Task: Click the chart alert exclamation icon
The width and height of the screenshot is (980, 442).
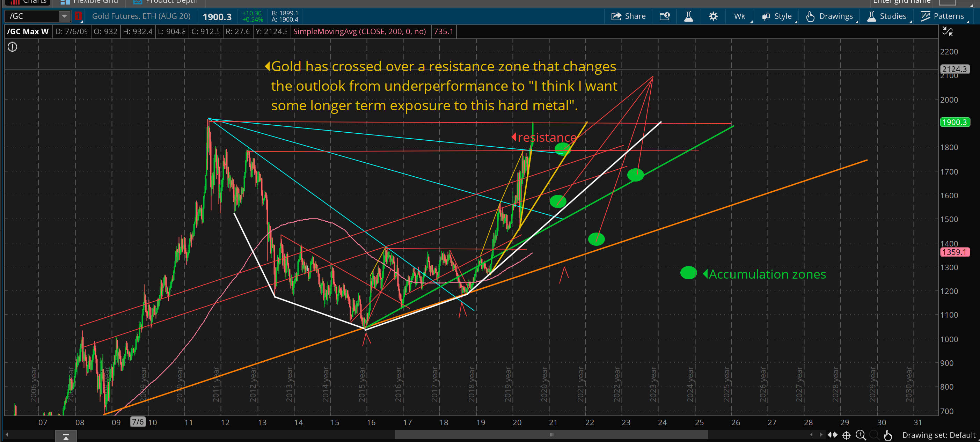Action: tap(13, 47)
